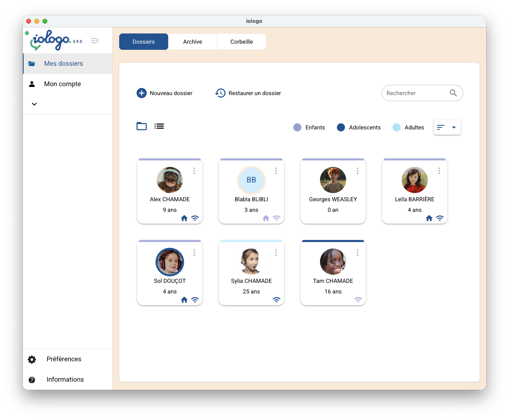This screenshot has height=420, width=509.
Task: Expand the sidebar chevron below Mon compte
Action: click(x=34, y=104)
